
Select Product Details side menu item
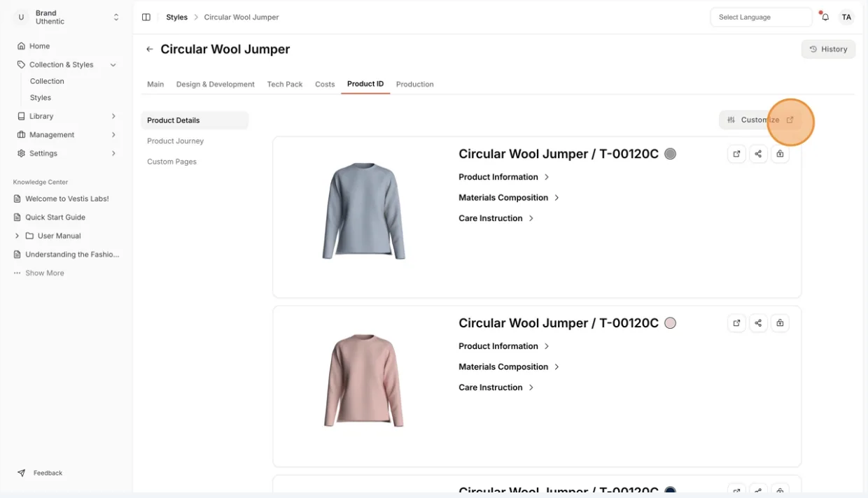click(x=195, y=120)
